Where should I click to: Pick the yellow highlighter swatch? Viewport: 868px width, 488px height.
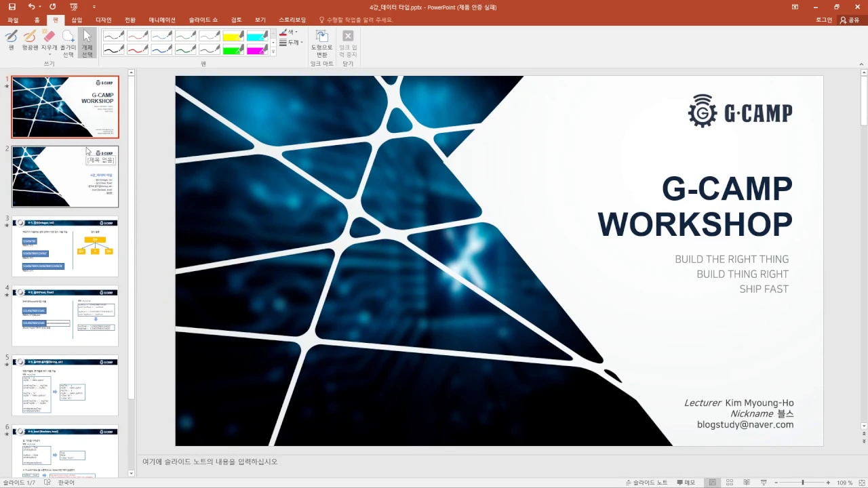(x=233, y=36)
